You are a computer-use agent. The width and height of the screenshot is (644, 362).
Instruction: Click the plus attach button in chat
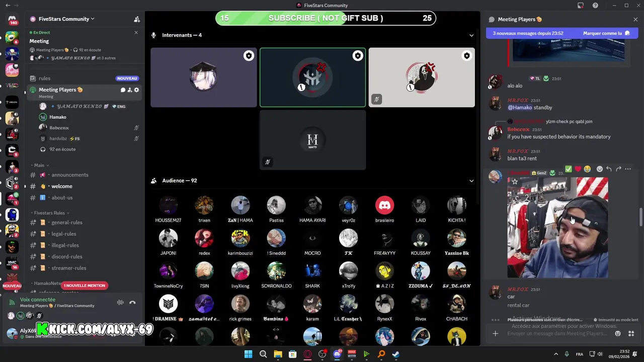[x=495, y=333]
